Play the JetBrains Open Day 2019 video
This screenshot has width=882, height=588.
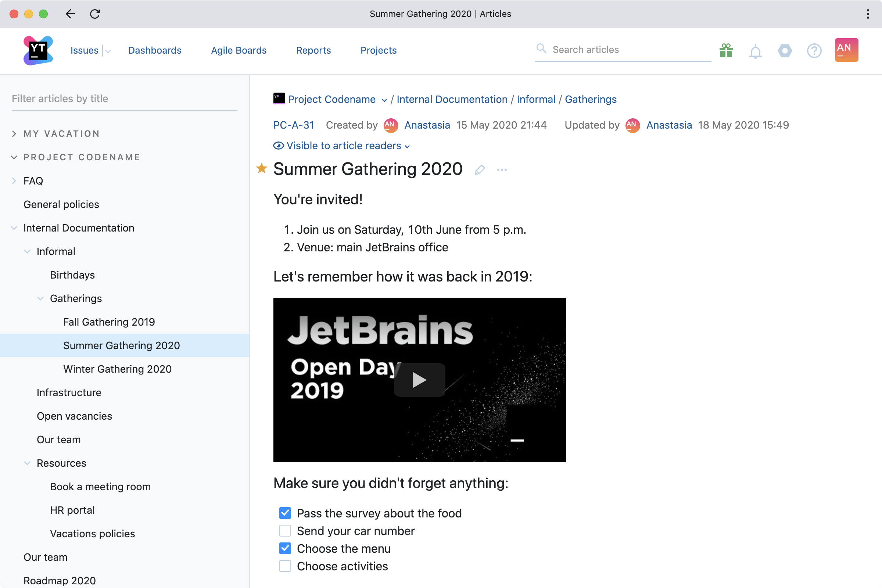pyautogui.click(x=419, y=379)
